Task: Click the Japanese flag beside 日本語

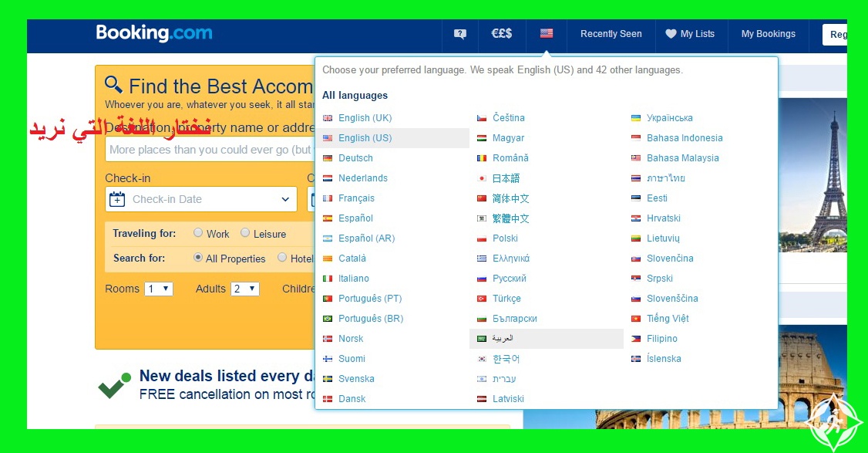Action: coord(482,178)
